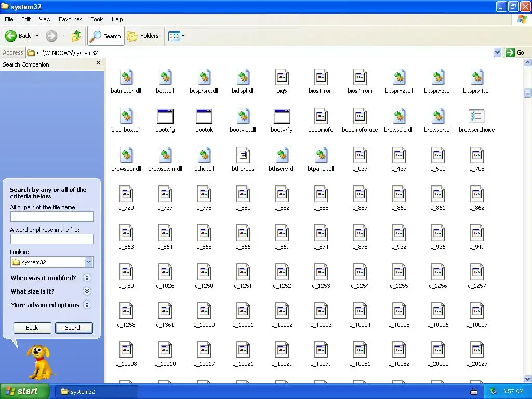Screen dimensions: 532x399
Task: Click the system tray notification icon
Action: tap(494, 391)
